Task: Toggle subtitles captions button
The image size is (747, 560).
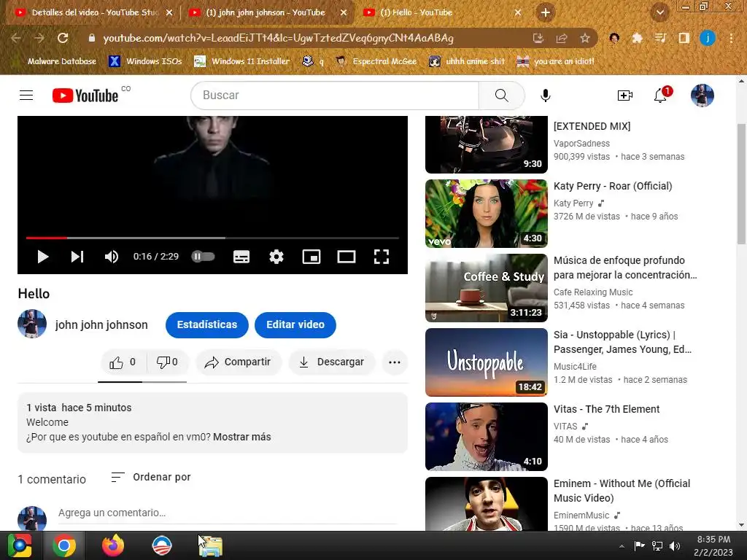Action: pos(241,257)
